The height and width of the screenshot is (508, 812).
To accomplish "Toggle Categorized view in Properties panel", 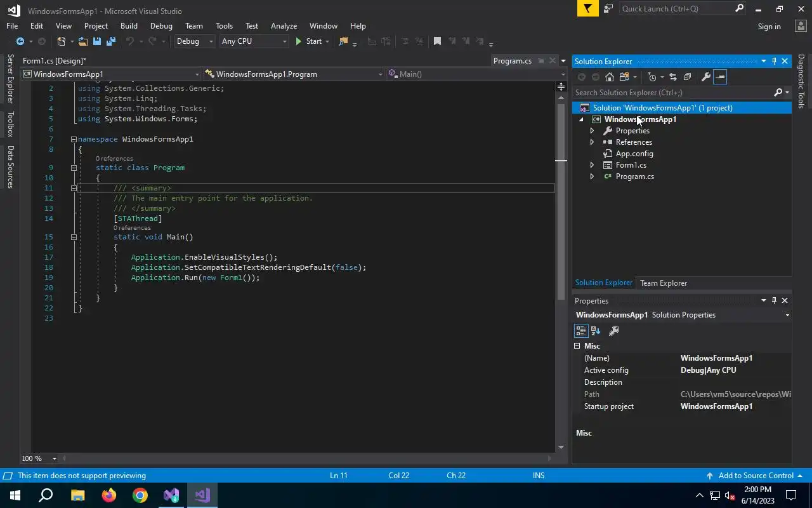I will pos(581,331).
